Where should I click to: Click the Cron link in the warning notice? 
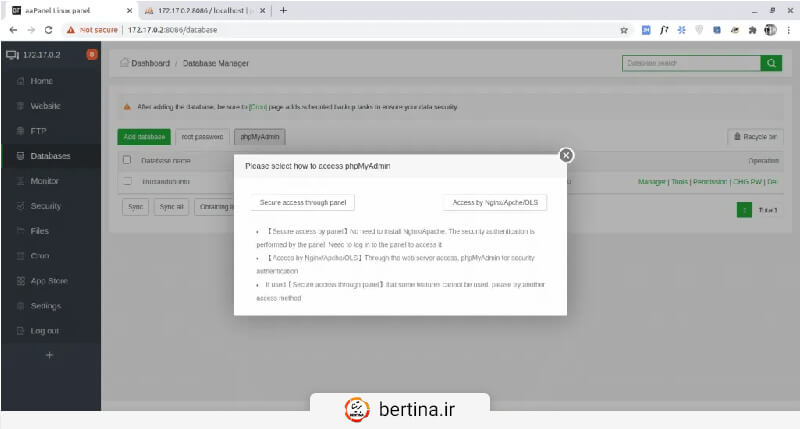tap(258, 107)
